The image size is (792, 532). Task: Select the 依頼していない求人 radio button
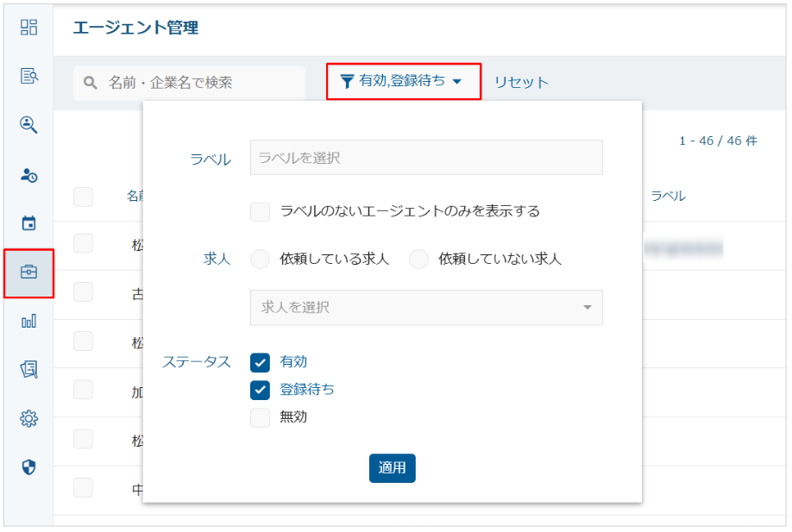point(418,259)
